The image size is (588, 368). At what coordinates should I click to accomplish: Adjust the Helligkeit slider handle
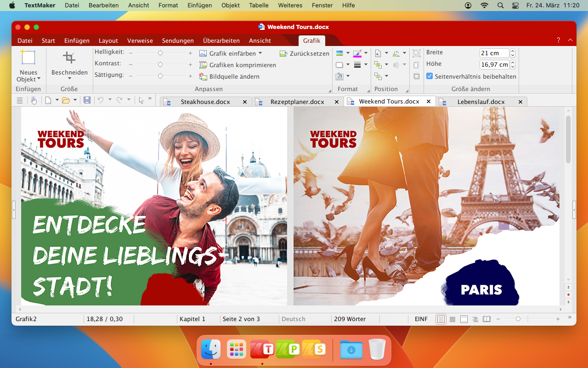click(160, 53)
